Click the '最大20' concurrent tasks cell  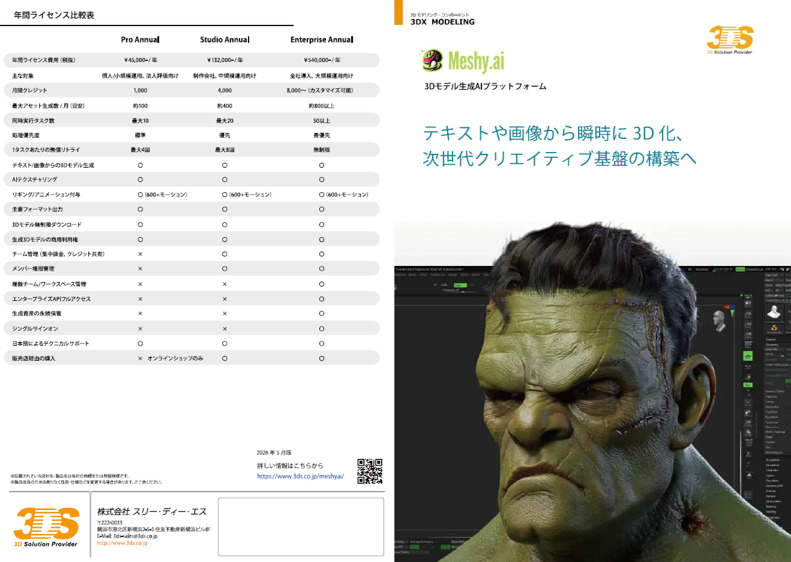(x=224, y=121)
